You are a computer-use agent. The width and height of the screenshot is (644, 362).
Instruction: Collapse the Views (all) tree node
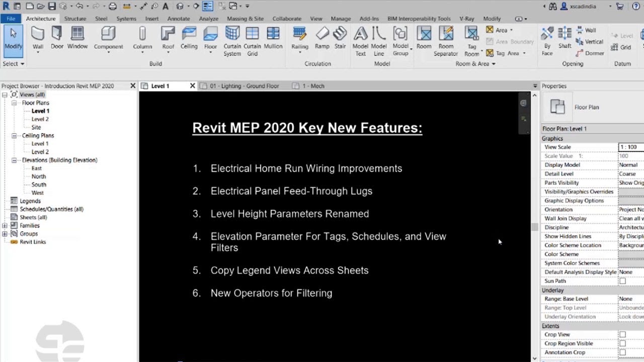pyautogui.click(x=5, y=95)
